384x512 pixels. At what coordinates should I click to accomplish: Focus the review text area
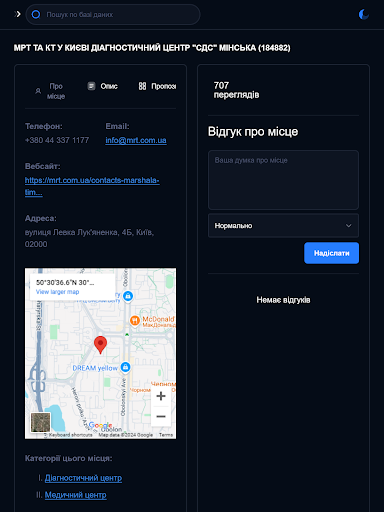pos(283,180)
